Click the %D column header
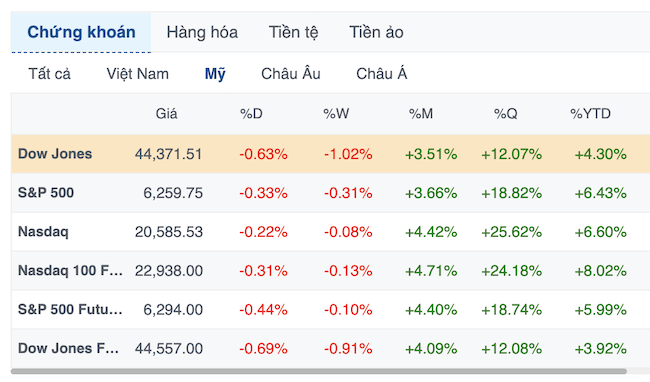This screenshot has height=382, width=650. tap(251, 114)
